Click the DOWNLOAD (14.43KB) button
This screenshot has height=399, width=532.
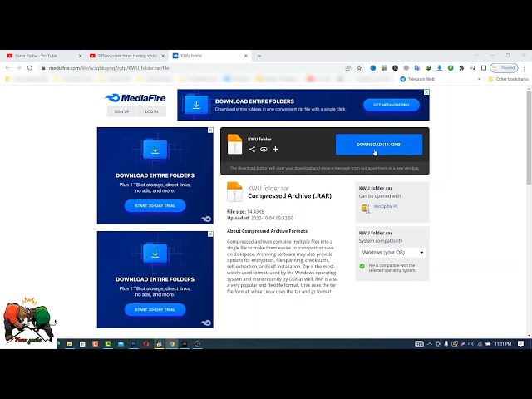click(378, 145)
